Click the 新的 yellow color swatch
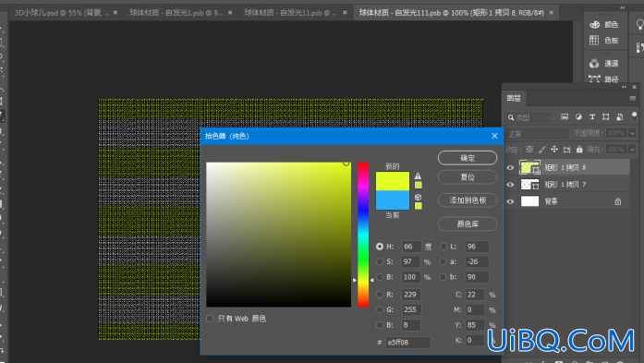644x363 pixels. [x=393, y=181]
